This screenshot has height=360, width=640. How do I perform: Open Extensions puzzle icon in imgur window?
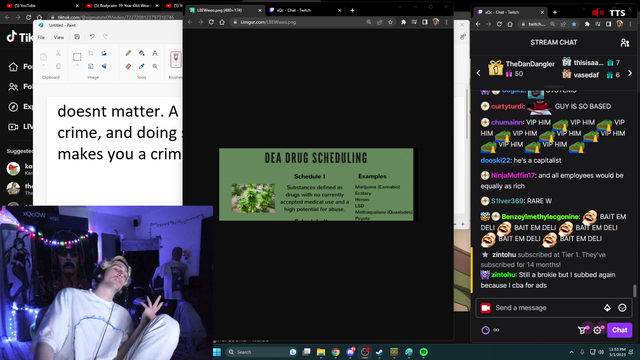[x=403, y=22]
